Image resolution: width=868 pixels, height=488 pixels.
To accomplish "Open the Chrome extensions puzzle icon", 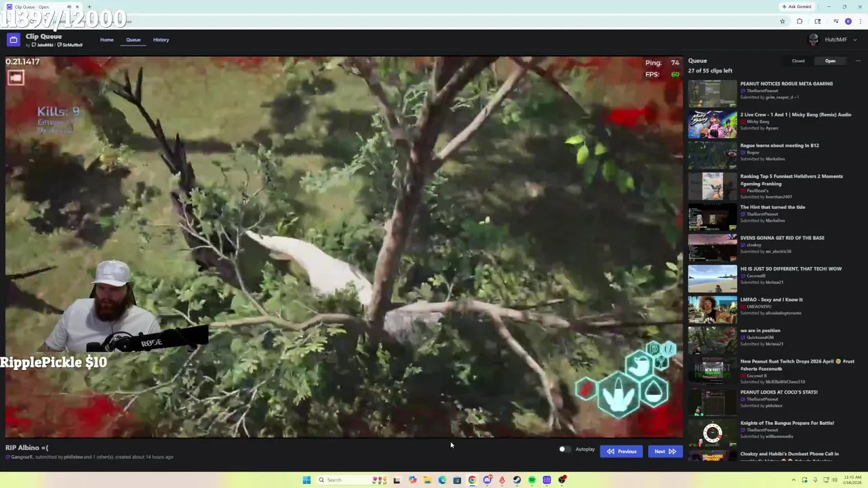I will [x=800, y=21].
